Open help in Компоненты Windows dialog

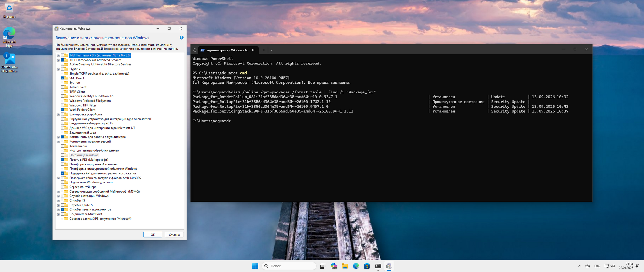(x=181, y=38)
